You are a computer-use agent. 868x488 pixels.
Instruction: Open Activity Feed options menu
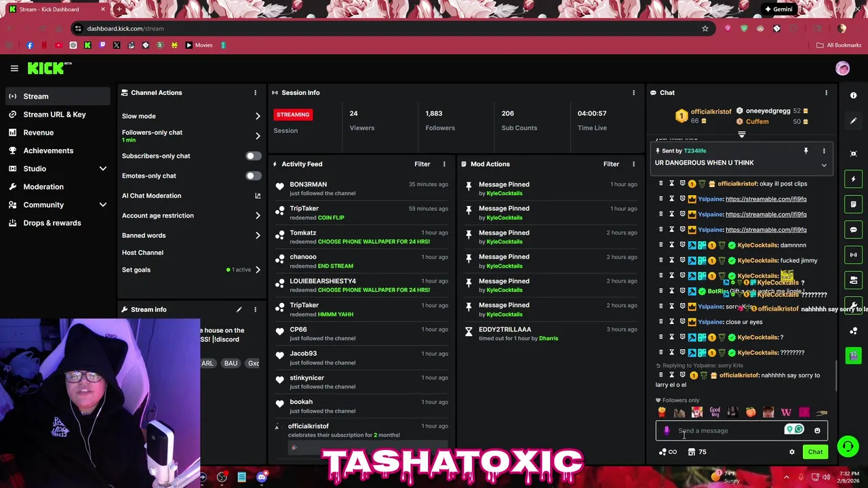(444, 164)
